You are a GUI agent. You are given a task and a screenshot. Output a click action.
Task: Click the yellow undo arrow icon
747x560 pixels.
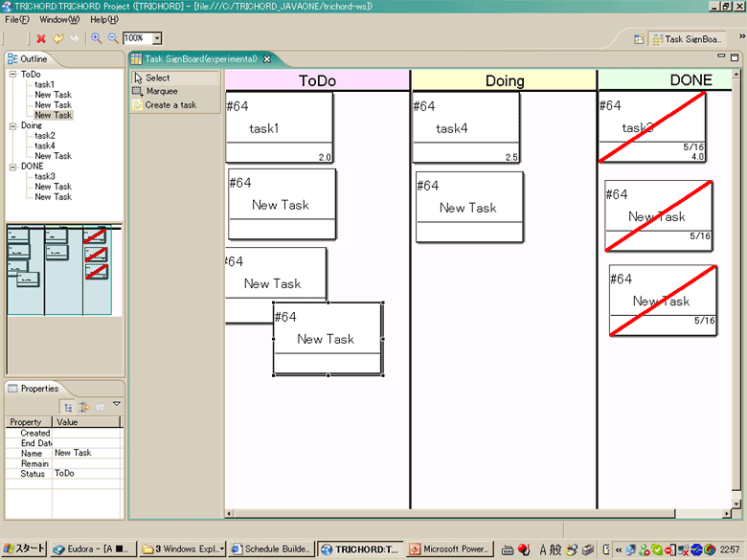pos(58,38)
